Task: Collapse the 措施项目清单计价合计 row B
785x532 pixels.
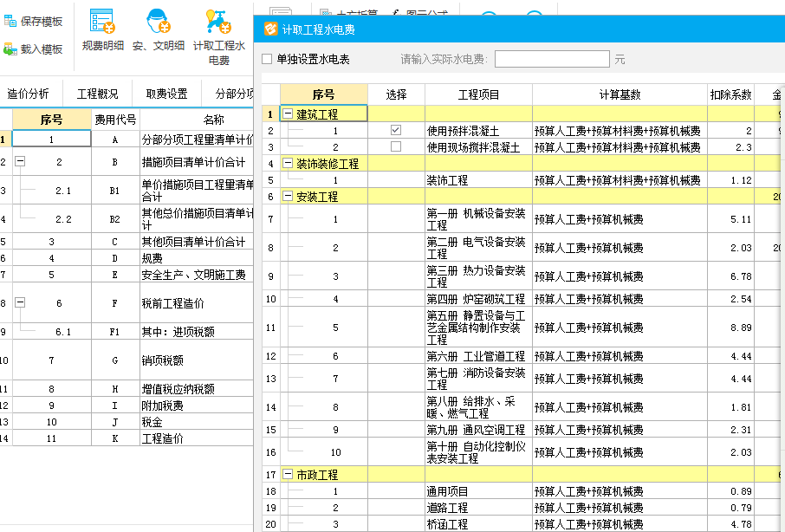Action: pos(20,161)
